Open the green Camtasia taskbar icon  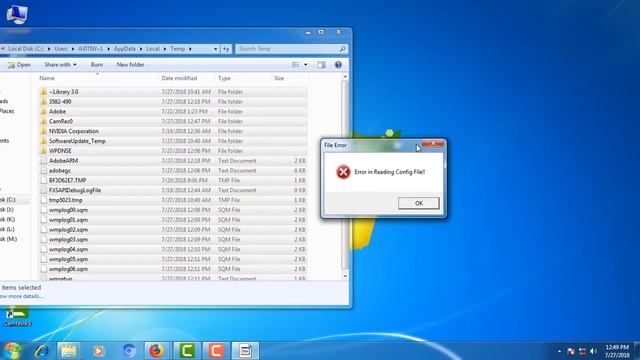pyautogui.click(x=187, y=351)
